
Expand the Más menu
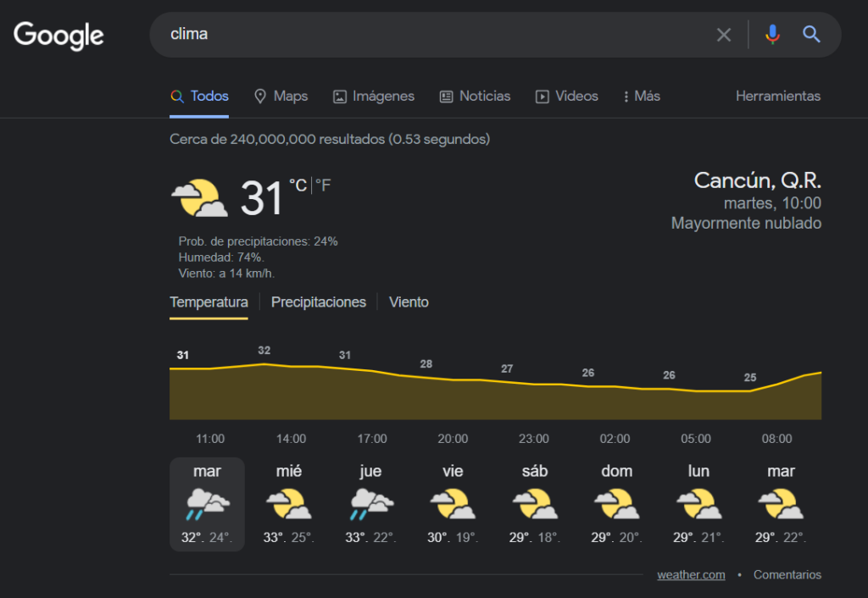pos(642,97)
